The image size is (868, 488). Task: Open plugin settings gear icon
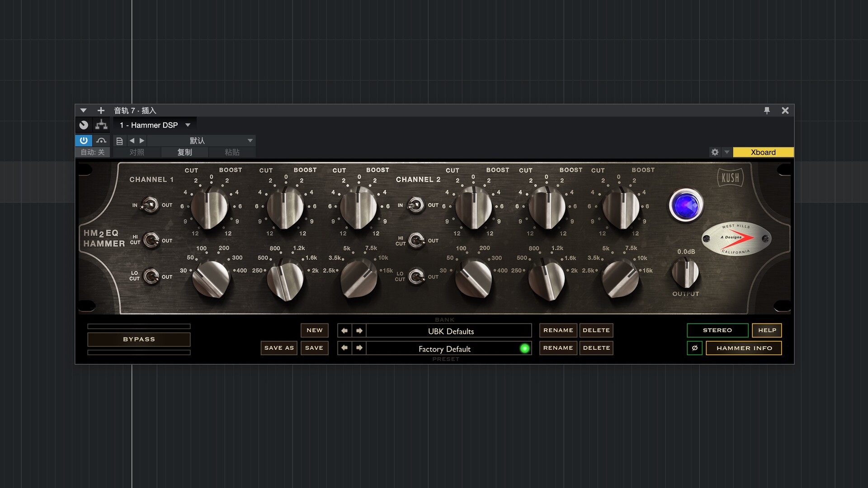point(715,152)
